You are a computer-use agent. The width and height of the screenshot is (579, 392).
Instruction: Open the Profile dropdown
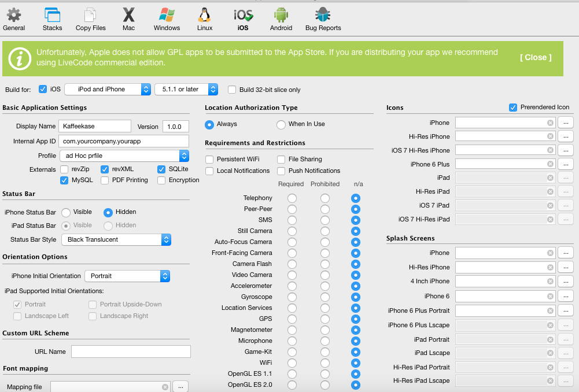[x=124, y=156]
